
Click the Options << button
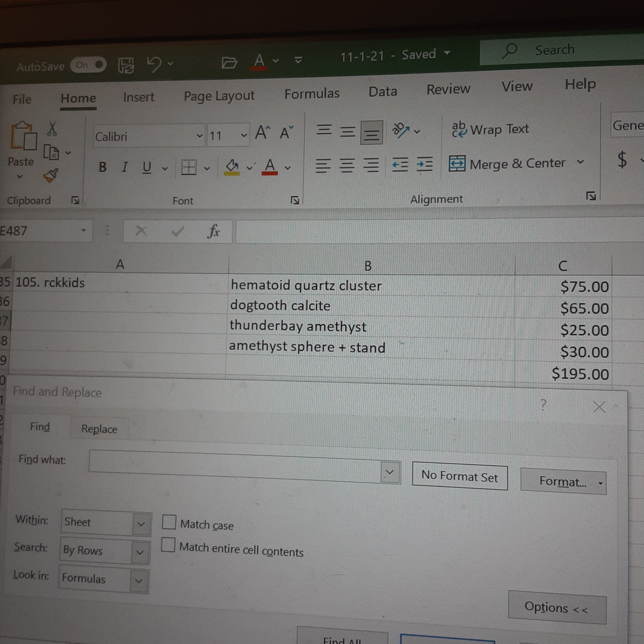[x=557, y=608]
